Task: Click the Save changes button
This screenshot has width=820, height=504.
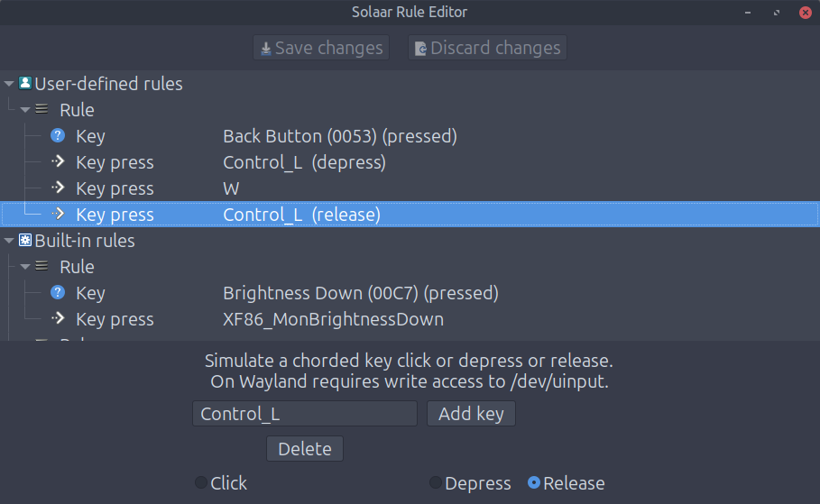Action: (x=321, y=48)
